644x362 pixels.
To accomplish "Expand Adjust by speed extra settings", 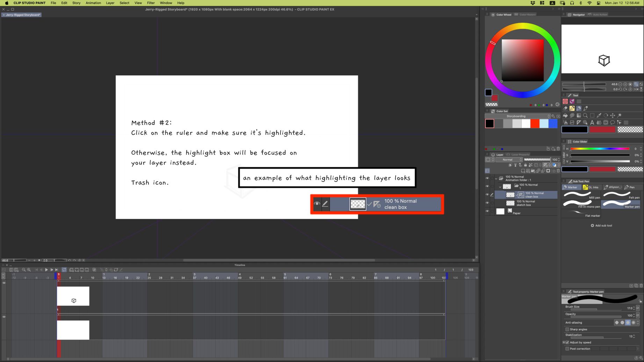I will [x=564, y=342].
